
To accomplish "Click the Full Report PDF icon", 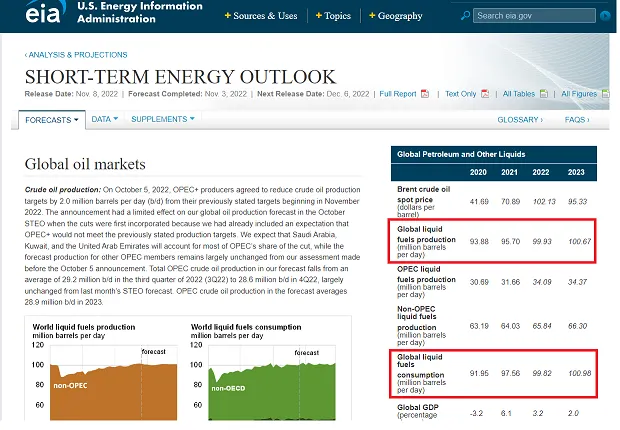I will [424, 94].
